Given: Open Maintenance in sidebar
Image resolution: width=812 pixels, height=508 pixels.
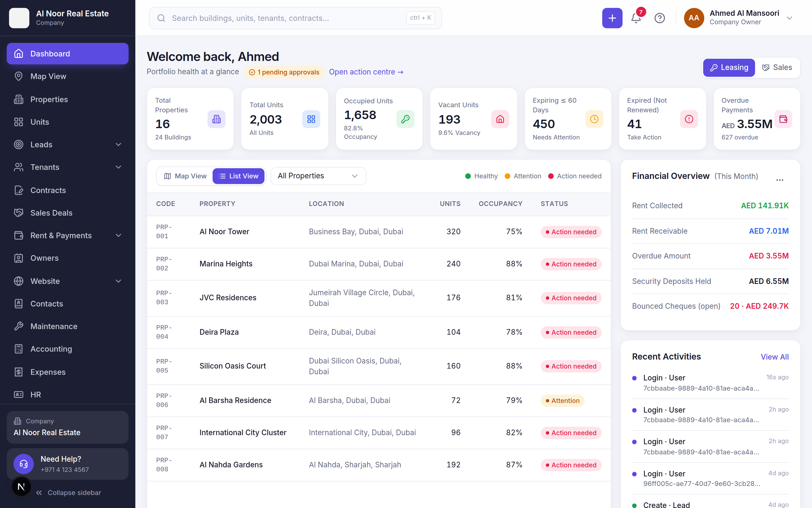Looking at the screenshot, I should coord(68,326).
